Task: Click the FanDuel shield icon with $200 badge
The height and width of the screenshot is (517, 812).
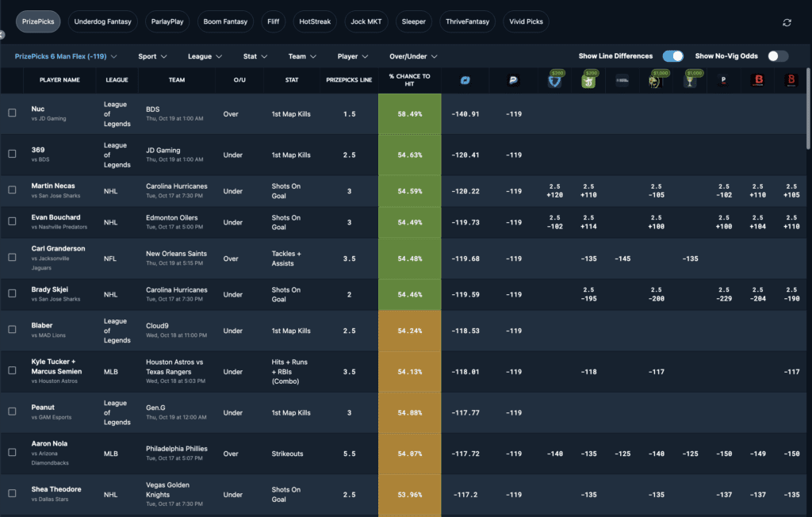Action: [x=554, y=80]
